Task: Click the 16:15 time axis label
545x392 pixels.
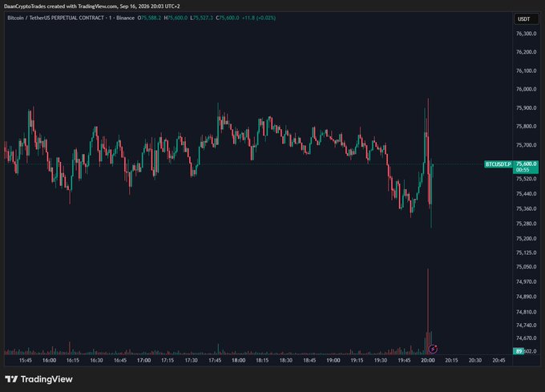Action: pos(73,361)
